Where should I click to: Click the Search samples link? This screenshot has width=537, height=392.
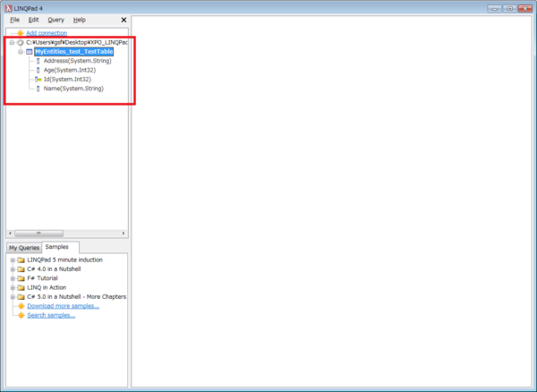click(x=51, y=315)
